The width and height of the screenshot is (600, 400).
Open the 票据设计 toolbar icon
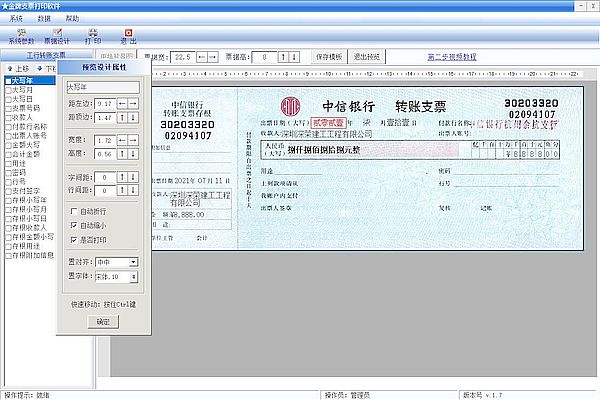[57, 36]
